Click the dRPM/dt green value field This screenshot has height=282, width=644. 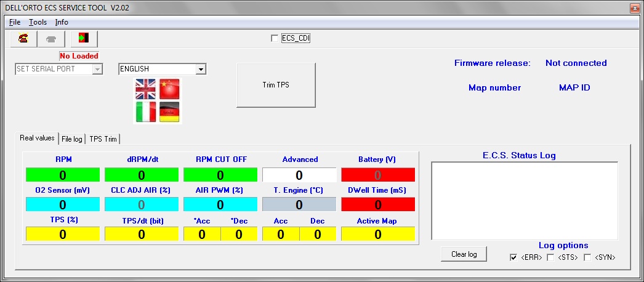[x=141, y=175]
